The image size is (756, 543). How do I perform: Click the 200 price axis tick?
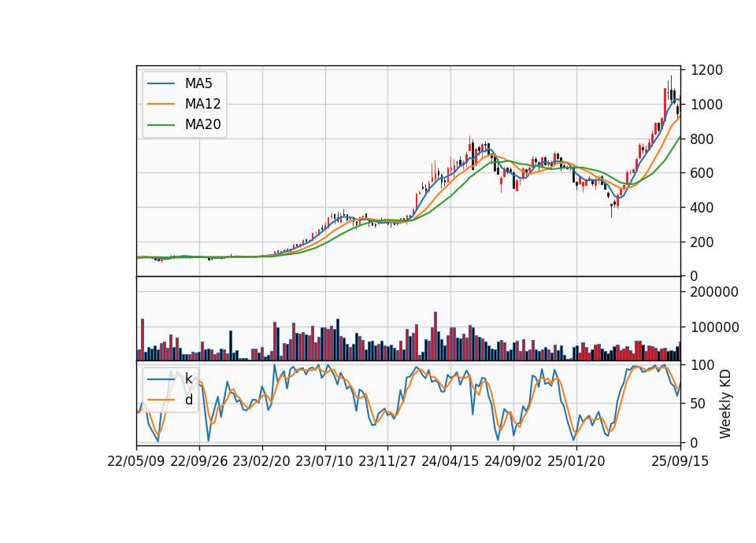pos(702,242)
